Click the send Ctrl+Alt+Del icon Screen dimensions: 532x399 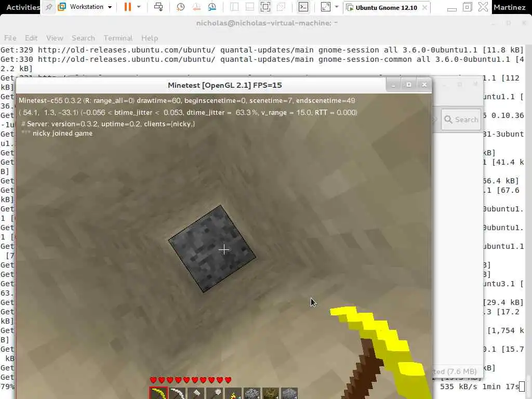(158, 7)
